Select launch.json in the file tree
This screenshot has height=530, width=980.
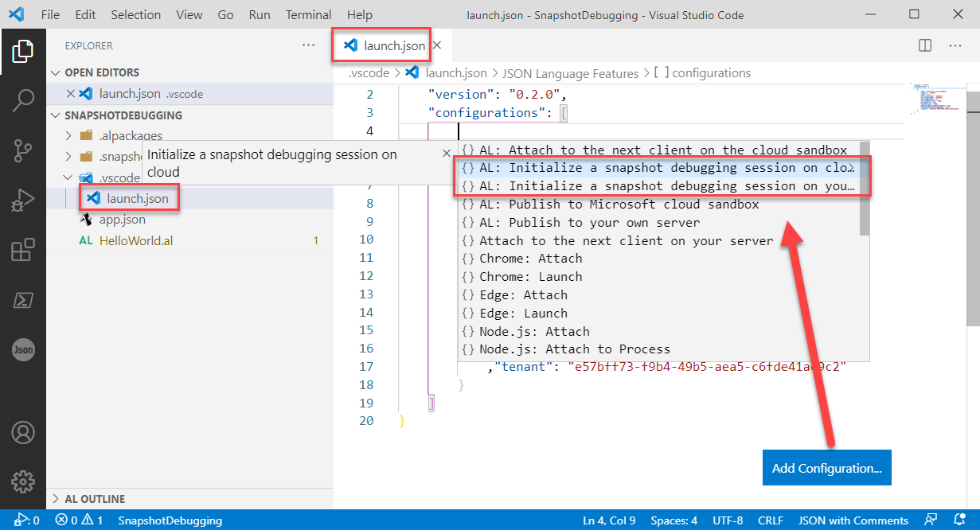click(x=138, y=198)
